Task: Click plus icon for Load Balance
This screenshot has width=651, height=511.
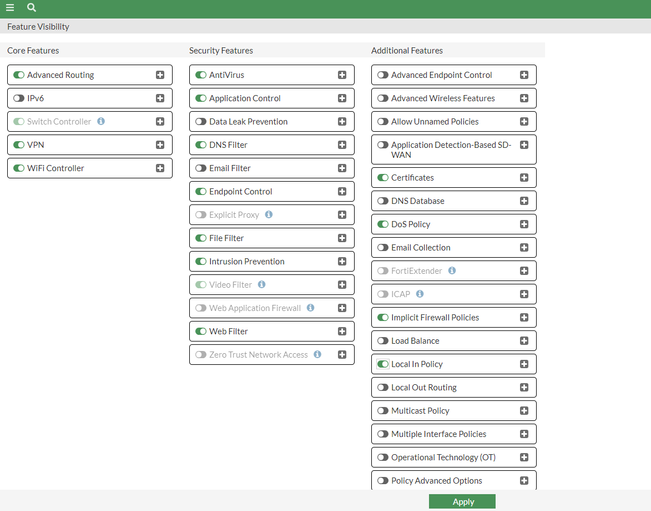Action: (524, 340)
